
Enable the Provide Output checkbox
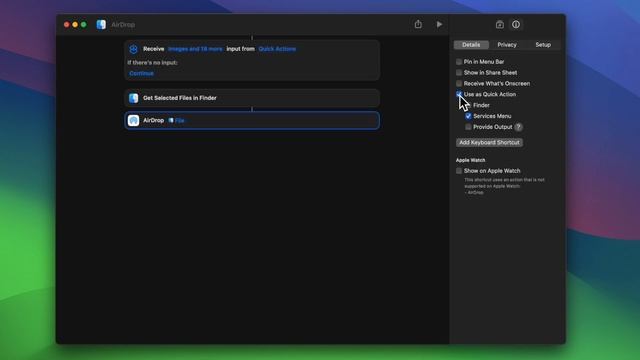[468, 127]
